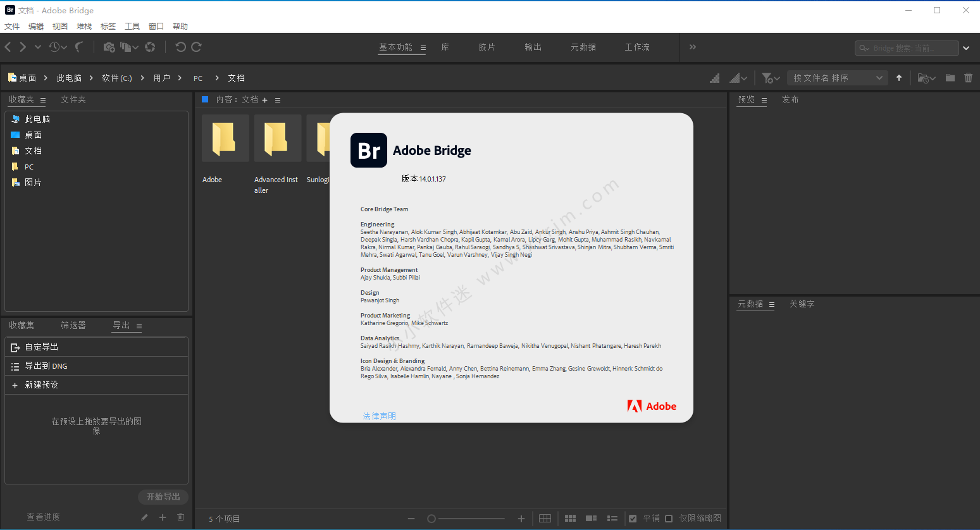
Task: Switch to the 胶片 workspace
Action: tap(487, 47)
